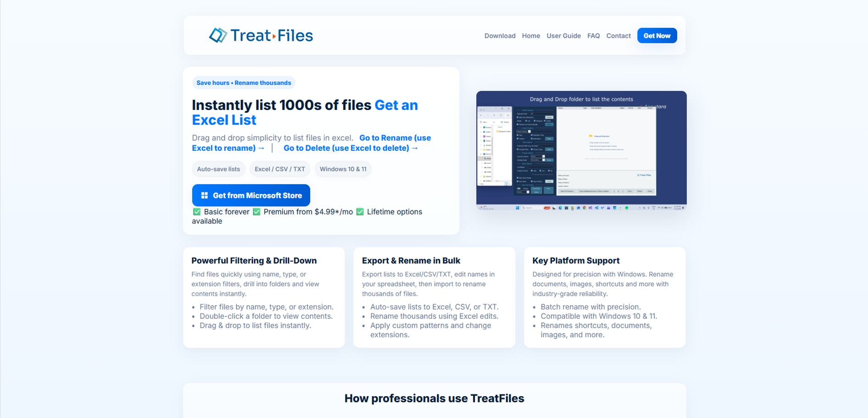Click the Treat-Files wordmark text

point(272,35)
